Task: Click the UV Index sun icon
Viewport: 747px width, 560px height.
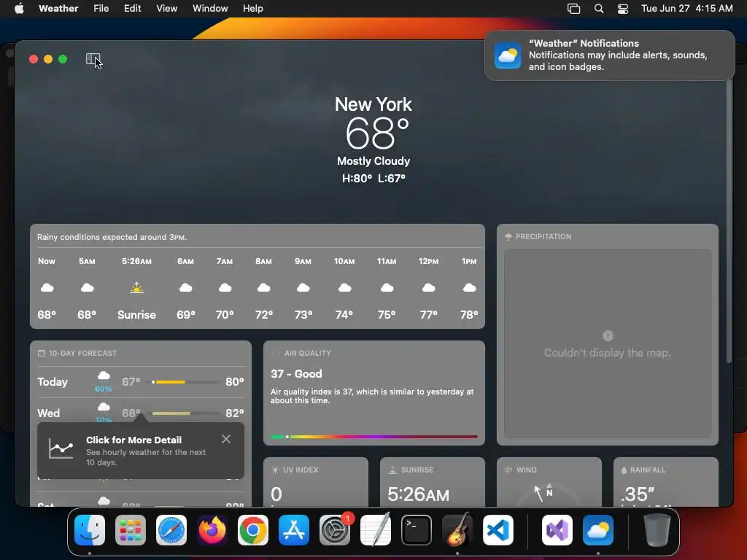Action: [275, 470]
